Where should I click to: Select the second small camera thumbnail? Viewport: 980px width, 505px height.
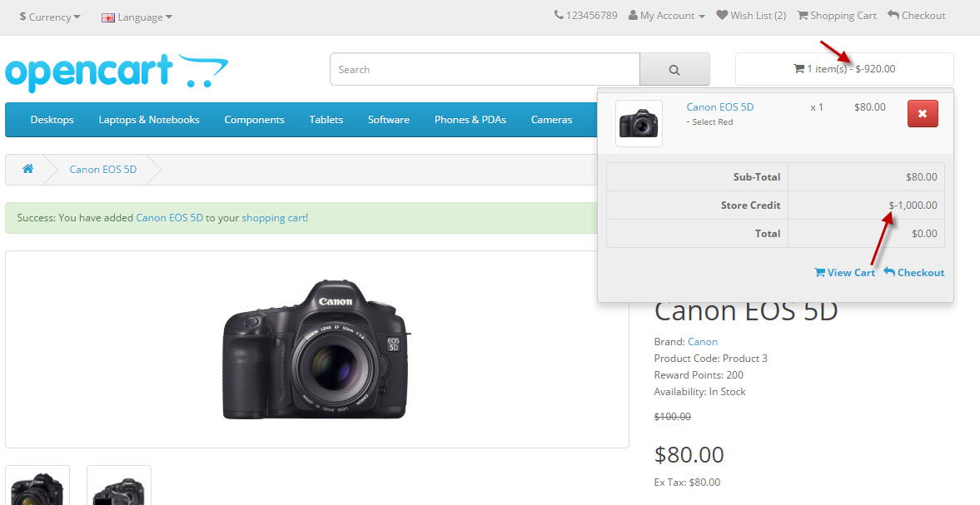point(119,486)
